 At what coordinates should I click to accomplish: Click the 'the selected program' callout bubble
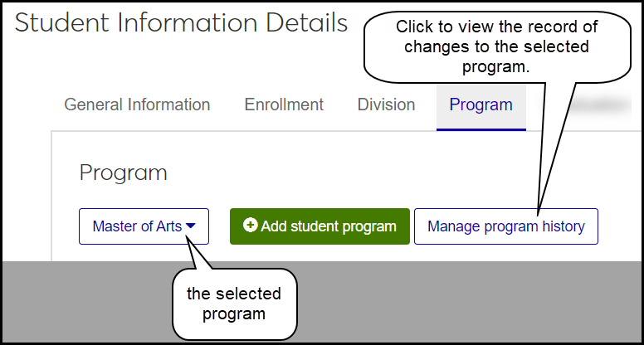point(233,304)
